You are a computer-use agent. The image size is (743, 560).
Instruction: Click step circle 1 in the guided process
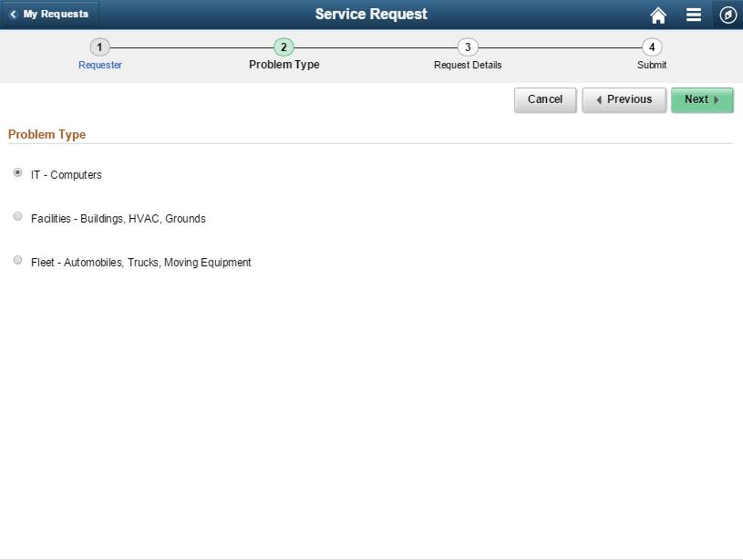(99, 47)
